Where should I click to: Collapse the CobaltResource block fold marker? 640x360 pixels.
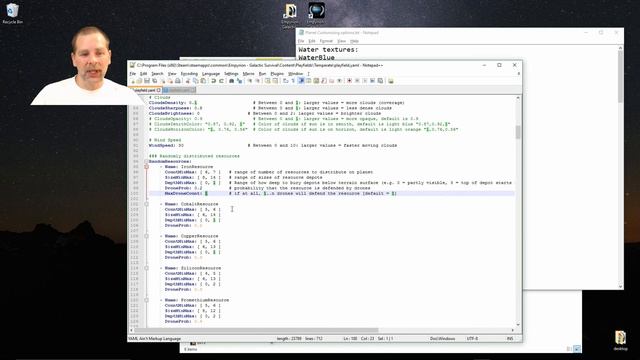[x=146, y=204]
